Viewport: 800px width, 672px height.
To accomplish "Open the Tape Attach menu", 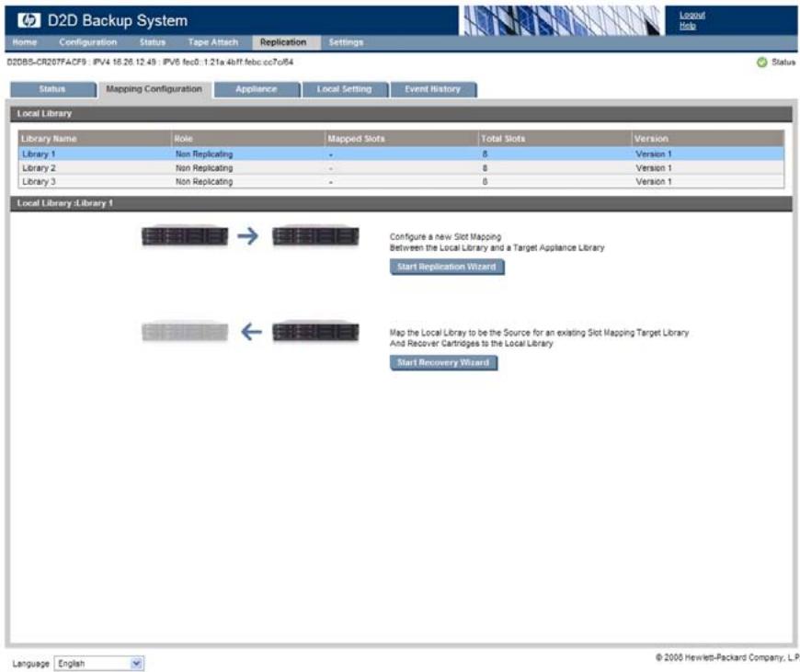I will pyautogui.click(x=212, y=42).
